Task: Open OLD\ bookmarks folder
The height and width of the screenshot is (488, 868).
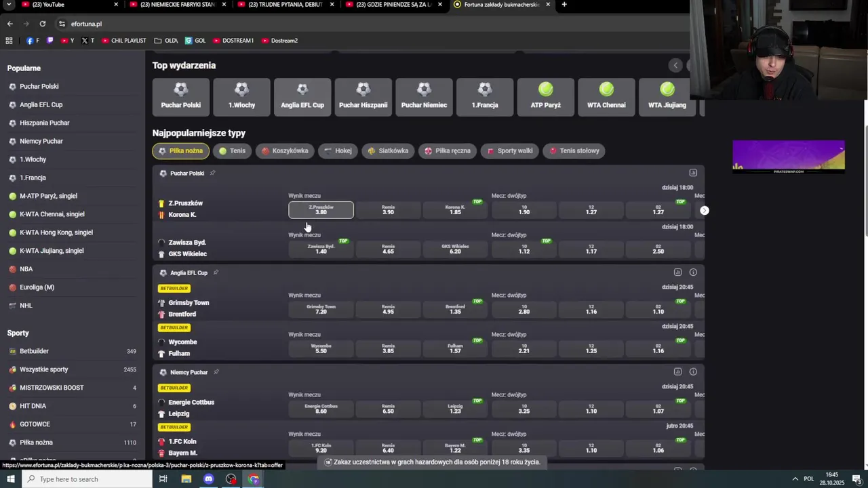Action: pyautogui.click(x=166, y=41)
